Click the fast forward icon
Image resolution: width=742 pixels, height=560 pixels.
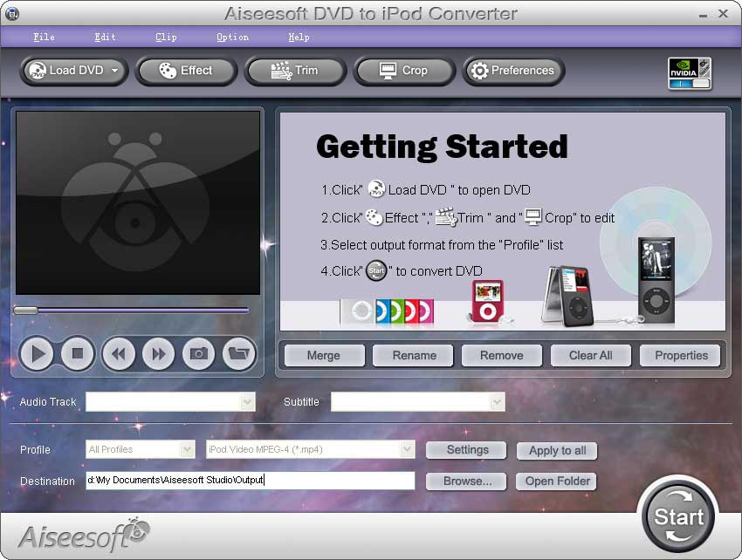click(x=159, y=353)
